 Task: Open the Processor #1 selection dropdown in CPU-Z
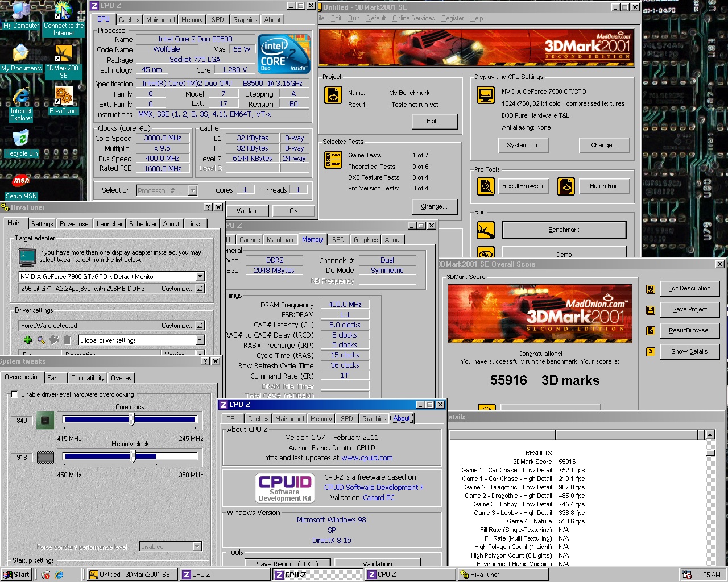pyautogui.click(x=193, y=190)
